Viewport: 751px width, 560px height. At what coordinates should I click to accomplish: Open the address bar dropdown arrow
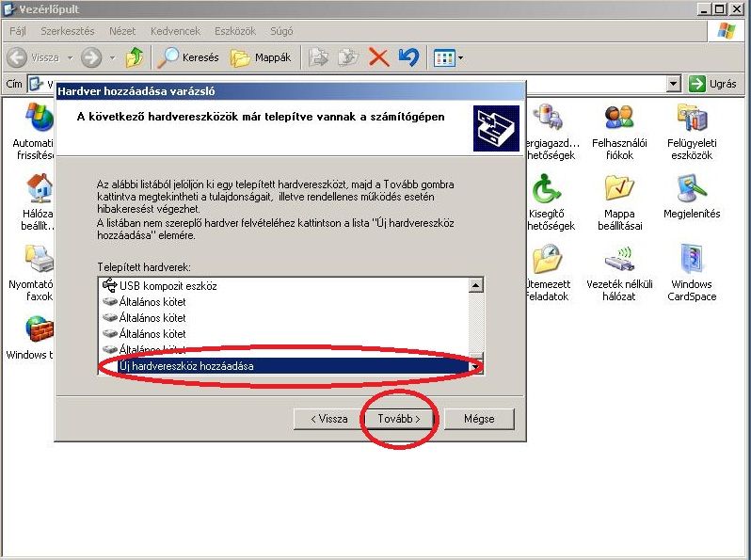point(673,84)
